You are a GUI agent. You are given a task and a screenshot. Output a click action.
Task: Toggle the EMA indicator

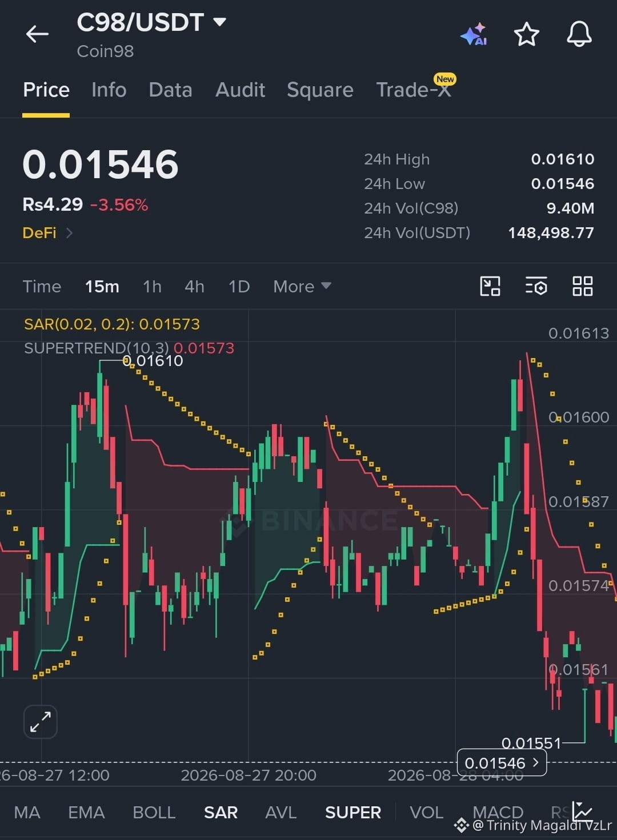[86, 812]
